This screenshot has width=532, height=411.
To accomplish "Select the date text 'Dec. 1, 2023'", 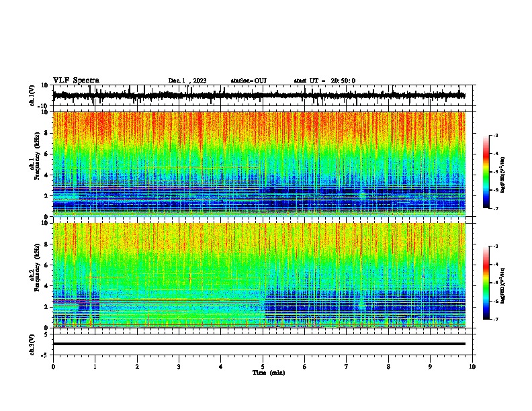I will pyautogui.click(x=187, y=81).
